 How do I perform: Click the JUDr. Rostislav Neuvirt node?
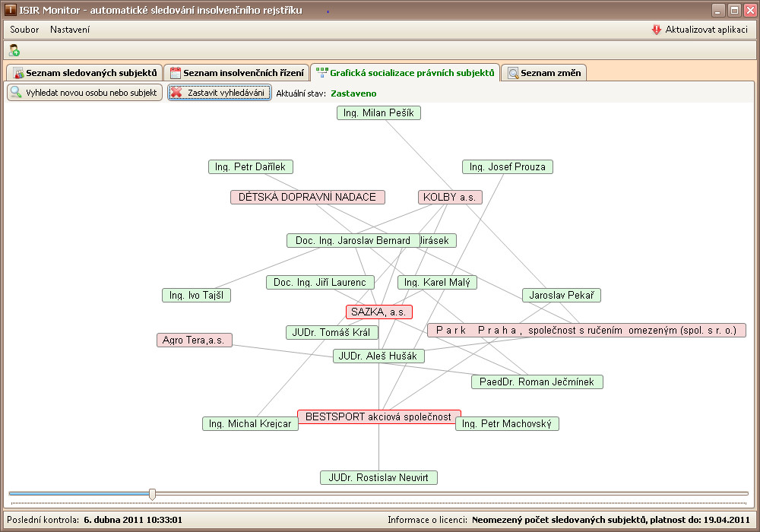378,478
